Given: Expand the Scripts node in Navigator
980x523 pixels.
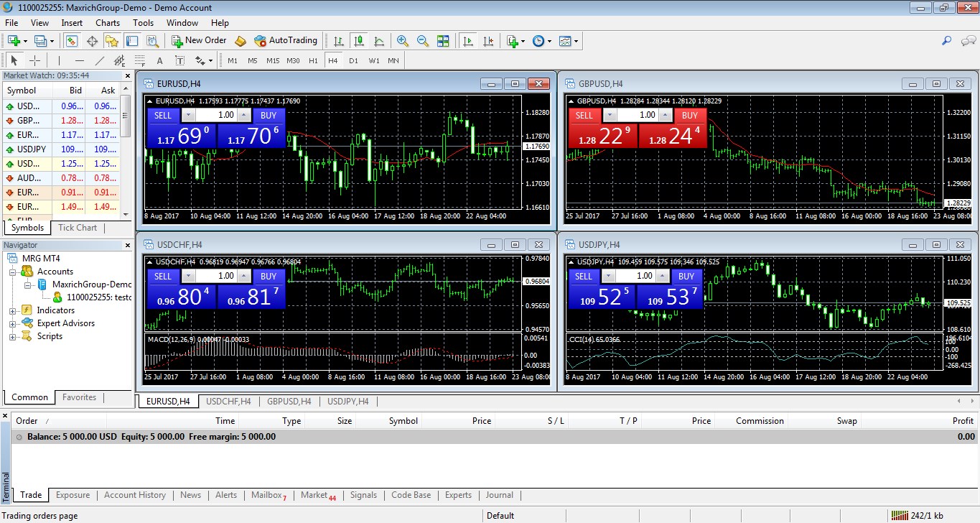Looking at the screenshot, I should [x=12, y=336].
